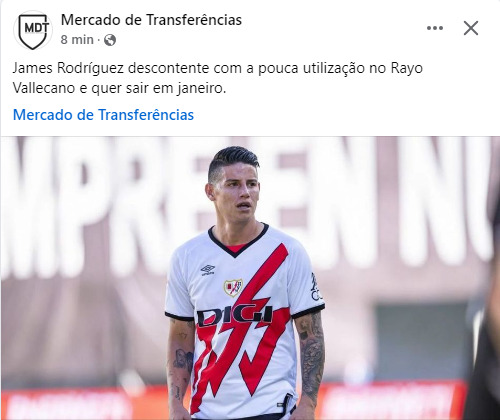Click the fully tattooed sleeve arm
Screen dimensions: 500x420
(310, 358)
